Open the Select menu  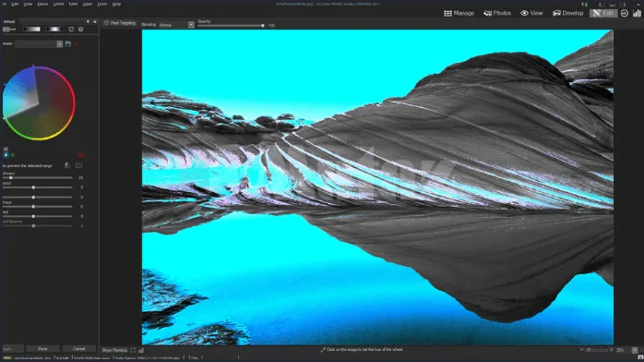point(58,4)
